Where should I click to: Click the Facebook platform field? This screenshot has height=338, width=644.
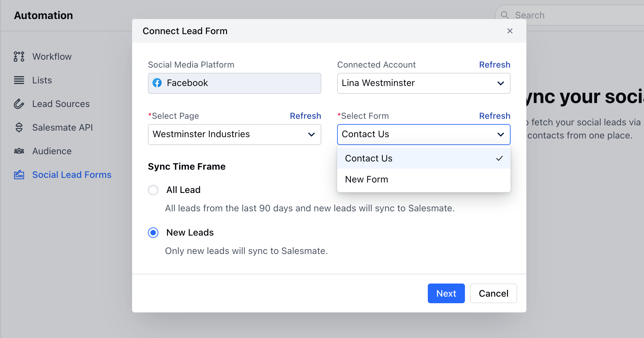point(234,83)
